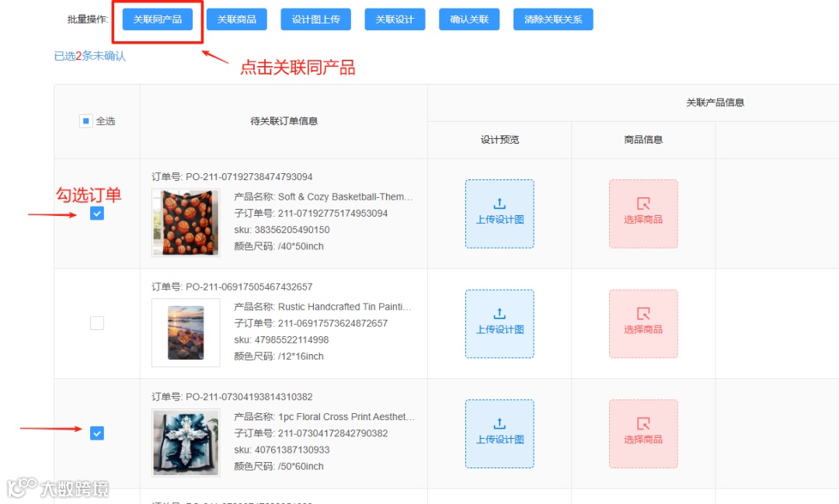Screen dimensions: 839x504
Task: Toggle the 全选 select-all checkbox
Action: pyautogui.click(x=85, y=121)
